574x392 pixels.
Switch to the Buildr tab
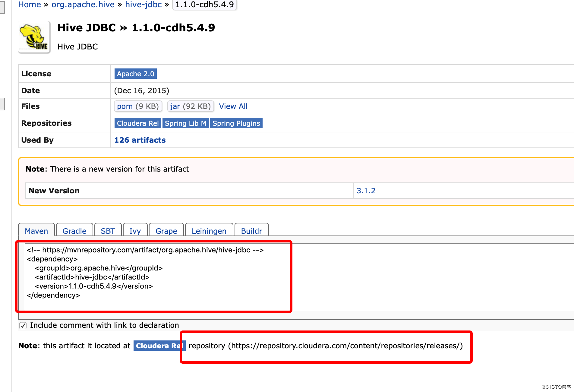click(251, 231)
